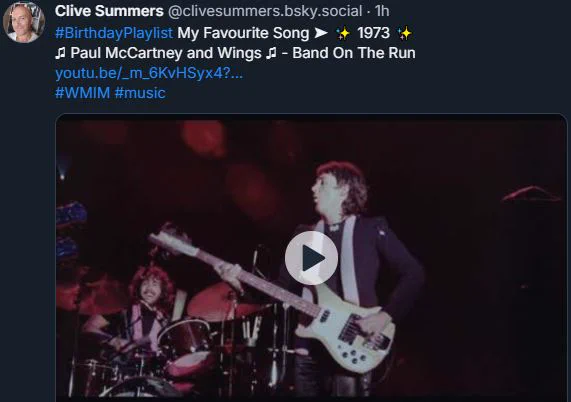
Task: Open Clive Summers' profile avatar
Action: pos(24,23)
